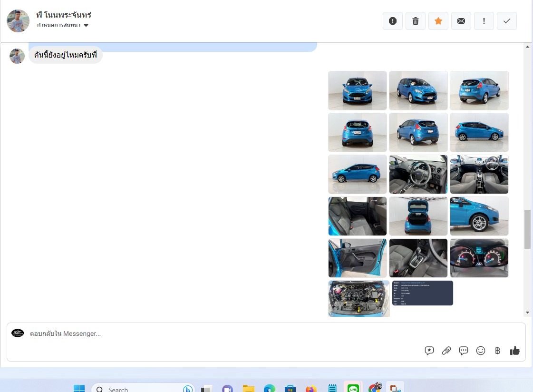Open the car details dark info card image
The height and width of the screenshot is (392, 533).
click(x=423, y=293)
